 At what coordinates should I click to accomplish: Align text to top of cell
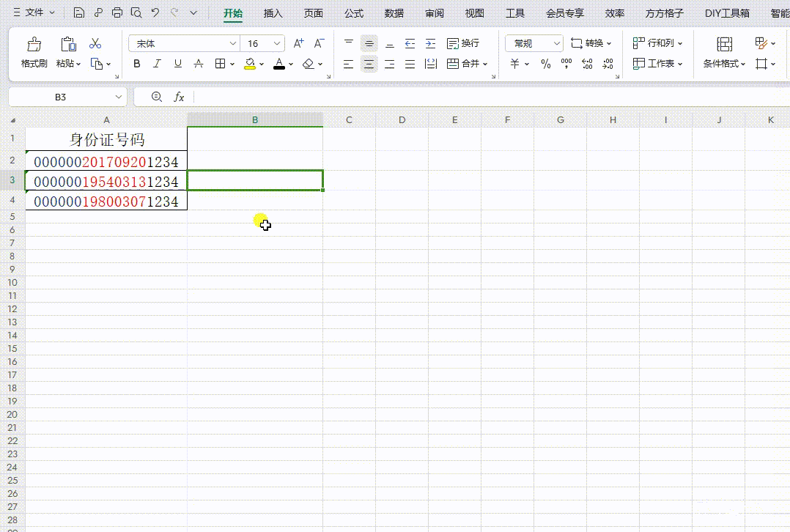coord(349,44)
